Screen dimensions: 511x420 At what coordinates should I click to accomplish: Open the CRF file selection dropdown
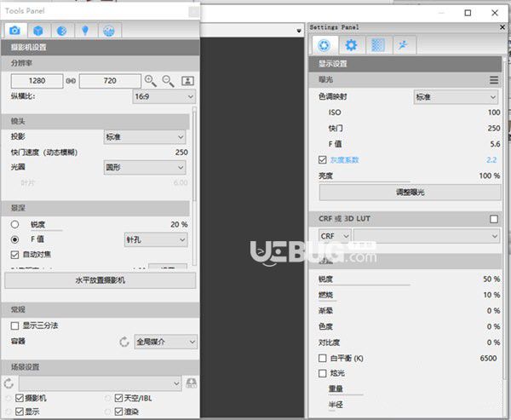click(427, 236)
